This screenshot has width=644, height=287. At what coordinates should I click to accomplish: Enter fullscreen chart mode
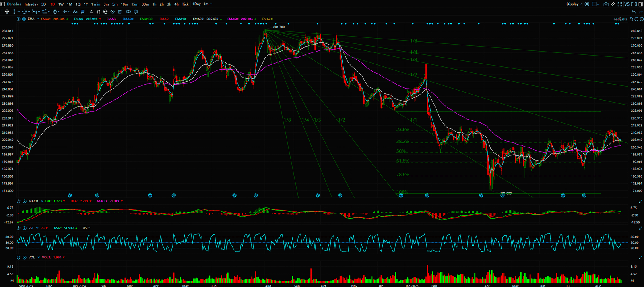[x=619, y=4]
